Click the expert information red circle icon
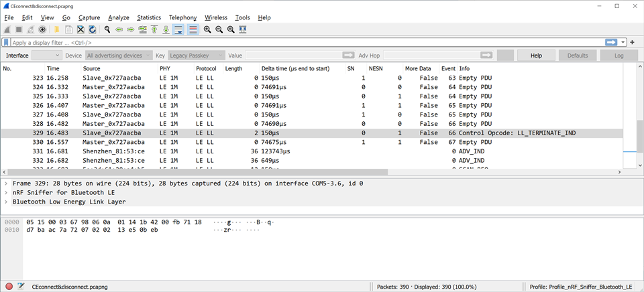 pyautogui.click(x=9, y=287)
